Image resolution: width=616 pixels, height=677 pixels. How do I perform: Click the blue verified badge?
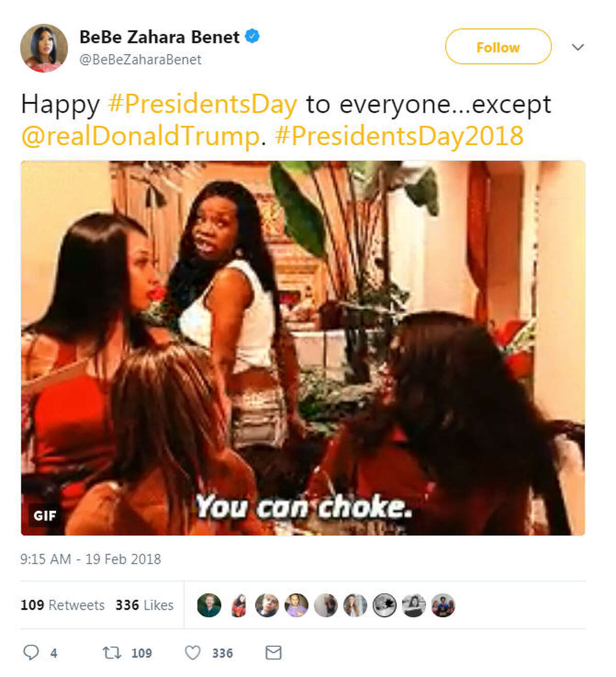point(252,36)
